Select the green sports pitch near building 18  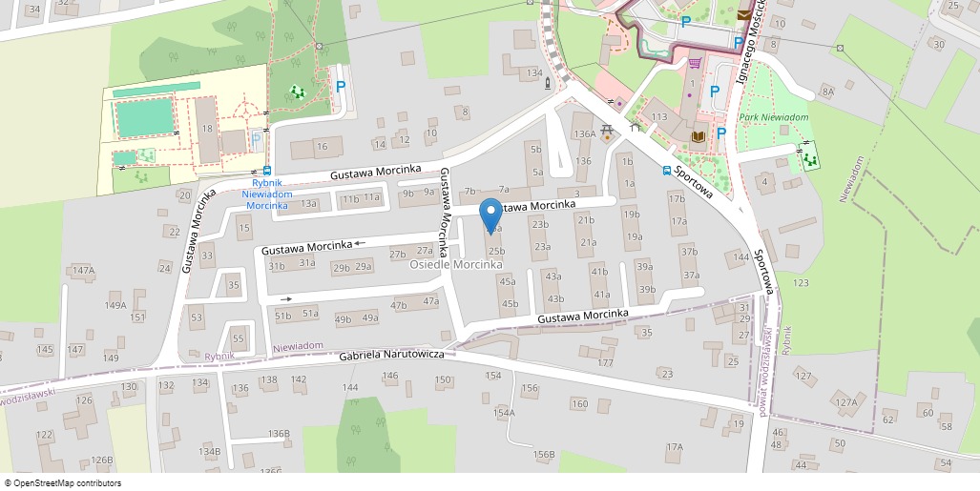(145, 117)
